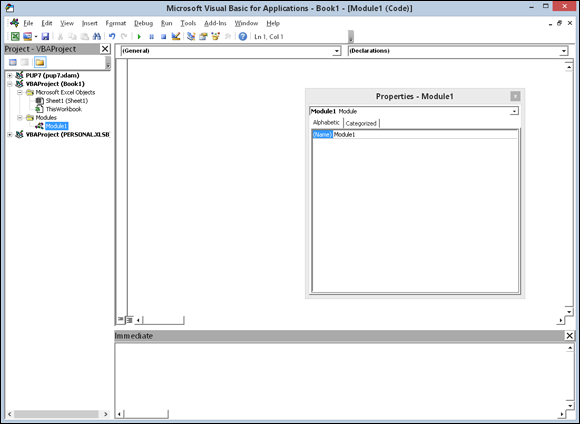Open the Run menu
This screenshot has height=424, width=580.
tap(166, 23)
